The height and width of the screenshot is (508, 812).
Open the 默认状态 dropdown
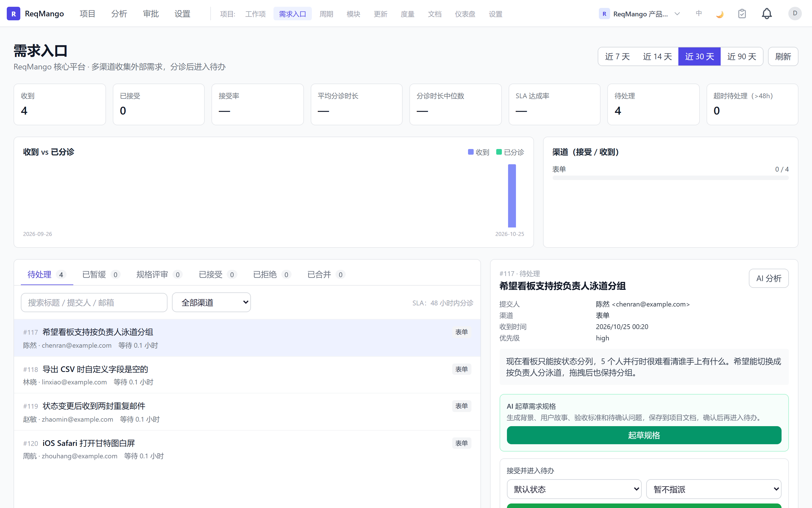[574, 489]
